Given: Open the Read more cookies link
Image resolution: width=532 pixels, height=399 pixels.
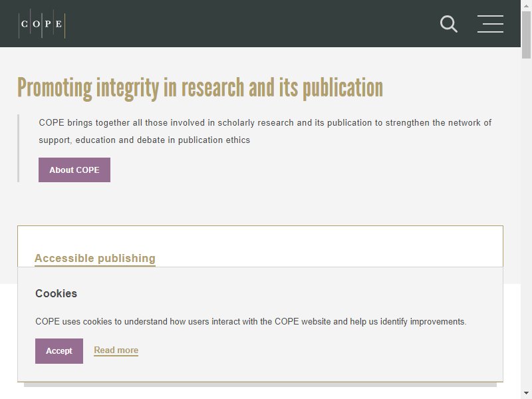Looking at the screenshot, I should [x=116, y=350].
